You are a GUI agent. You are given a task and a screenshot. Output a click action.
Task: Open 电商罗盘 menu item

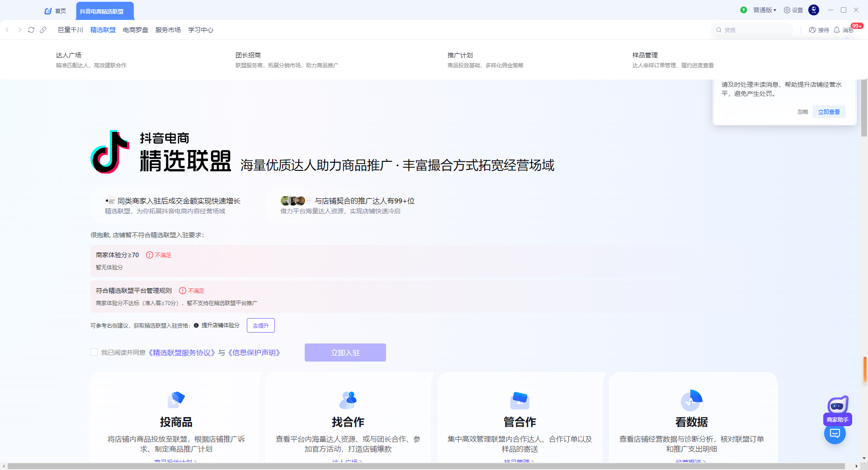(x=136, y=30)
